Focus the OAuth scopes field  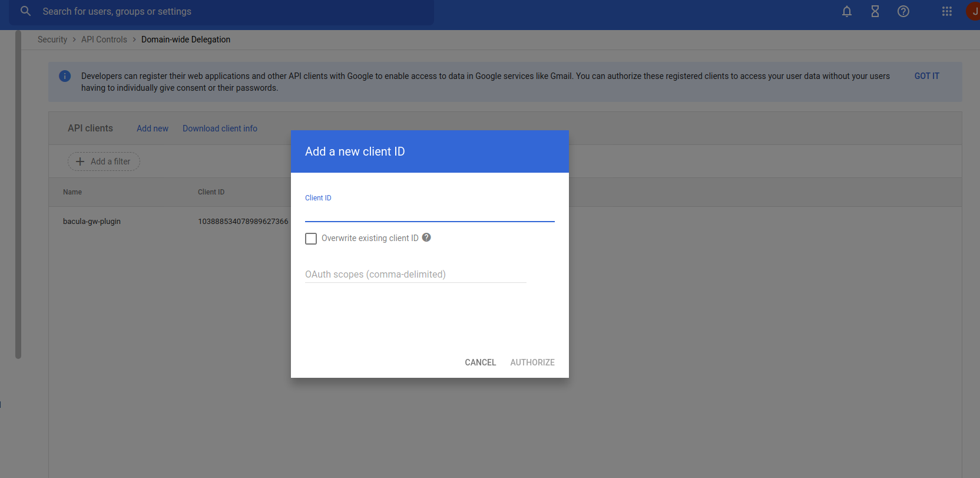[x=416, y=274]
